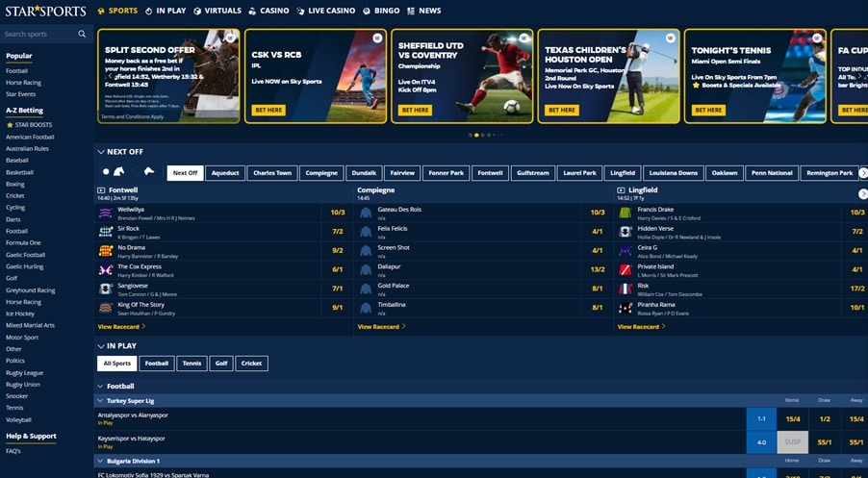Click Gateau Des Rois silks icon
Viewport: 868px width, 478px height.
[366, 213]
